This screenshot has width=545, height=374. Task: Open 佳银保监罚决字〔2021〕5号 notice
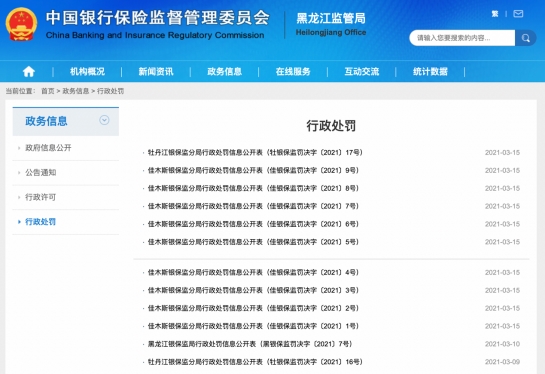253,242
